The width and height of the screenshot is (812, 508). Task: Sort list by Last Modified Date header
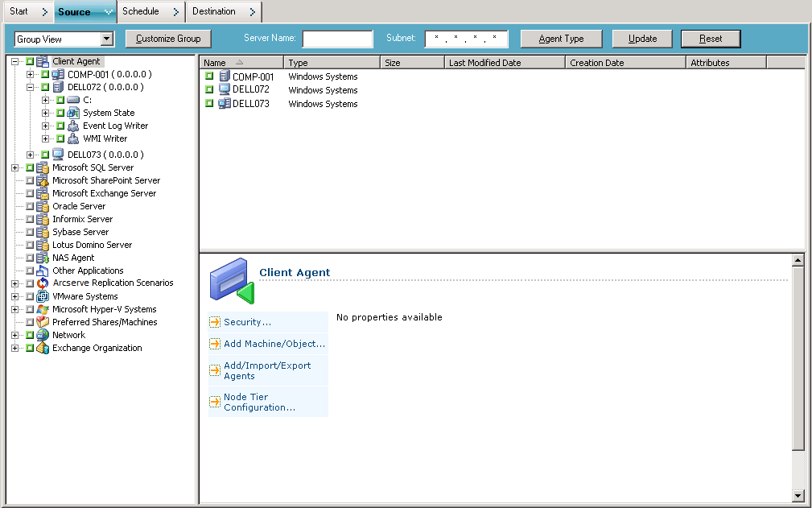(505, 63)
